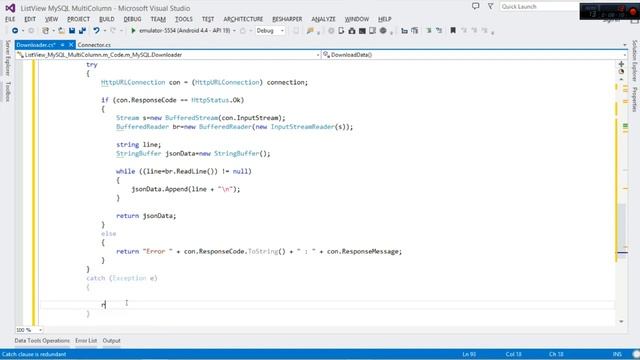Click the Find in Files toolbar icon
Image resolution: width=640 pixels, height=360 pixels.
pyautogui.click(x=310, y=31)
